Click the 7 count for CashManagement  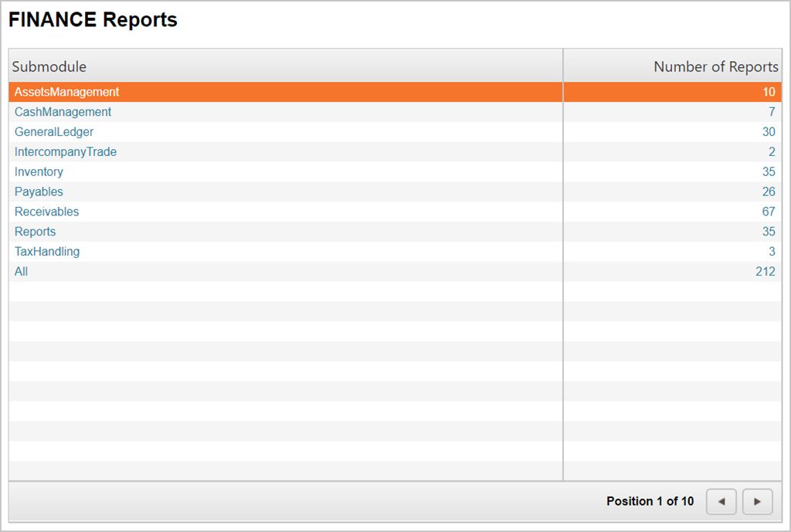click(x=771, y=112)
